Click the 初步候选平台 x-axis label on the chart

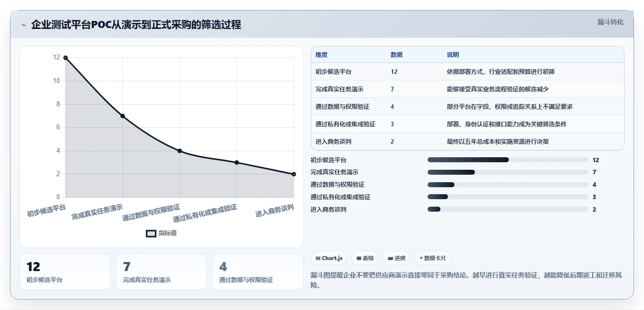coord(46,211)
